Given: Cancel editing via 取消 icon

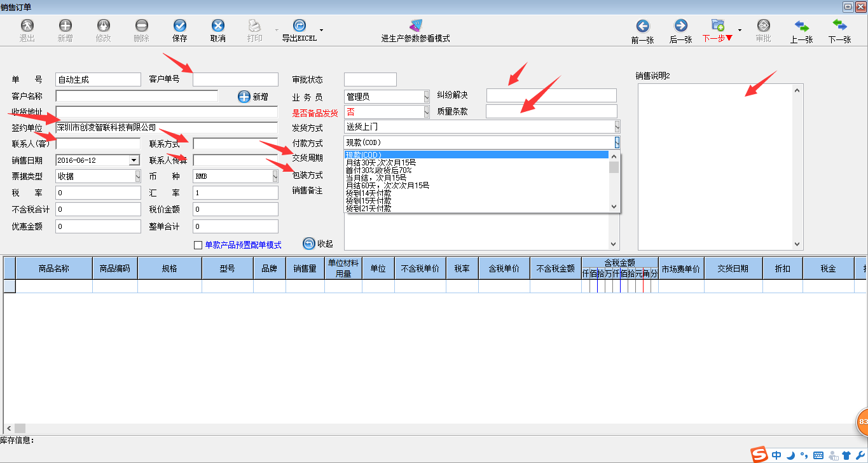Looking at the screenshot, I should click(x=217, y=25).
